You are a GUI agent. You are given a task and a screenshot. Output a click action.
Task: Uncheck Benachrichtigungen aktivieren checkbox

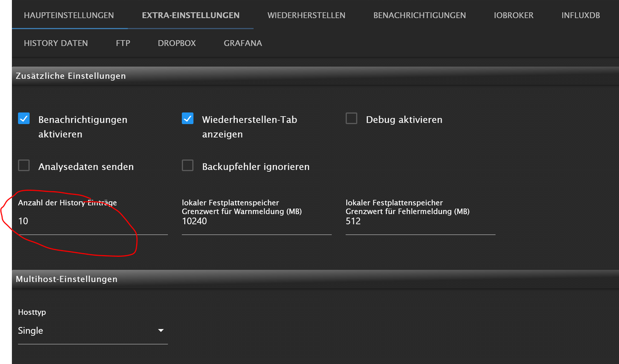(x=24, y=119)
